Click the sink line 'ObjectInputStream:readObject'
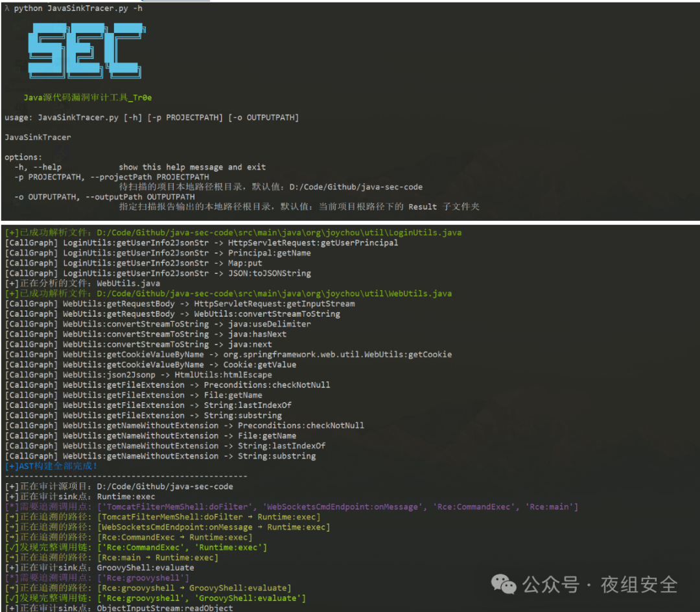 (x=119, y=608)
